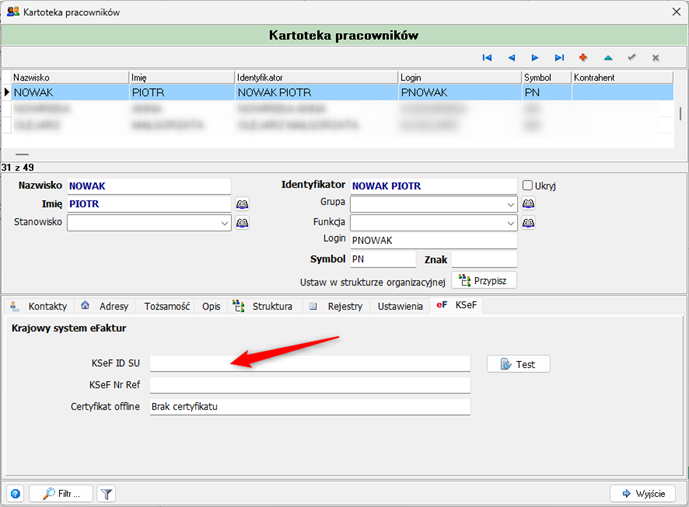Screen dimensions: 689x507
Task: Toggle the Ukryj checkbox
Action: click(528, 185)
